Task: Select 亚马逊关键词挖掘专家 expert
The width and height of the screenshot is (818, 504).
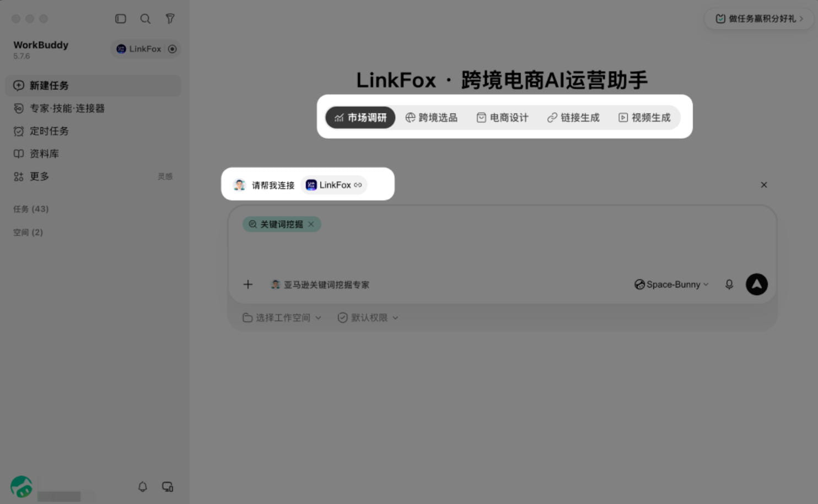Action: tap(320, 285)
